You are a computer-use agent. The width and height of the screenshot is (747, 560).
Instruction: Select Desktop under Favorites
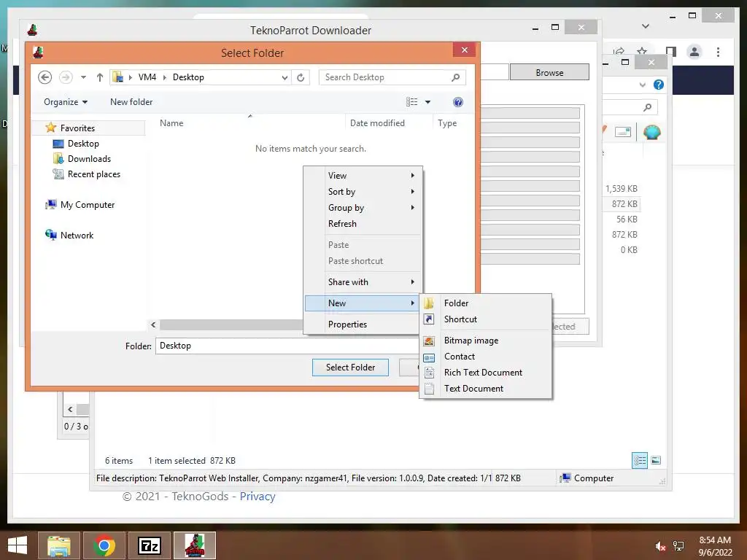83,144
